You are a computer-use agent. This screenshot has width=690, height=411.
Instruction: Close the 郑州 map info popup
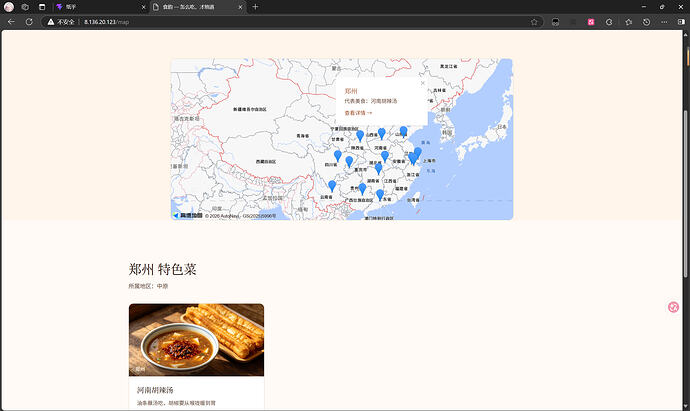pyautogui.click(x=423, y=83)
